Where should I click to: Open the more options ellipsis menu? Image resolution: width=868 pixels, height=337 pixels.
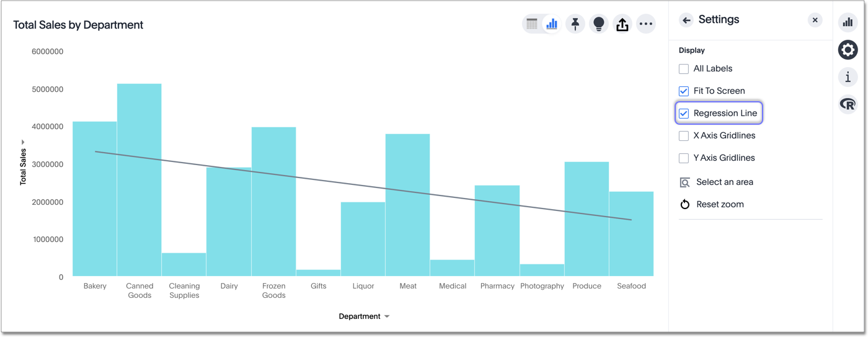646,24
